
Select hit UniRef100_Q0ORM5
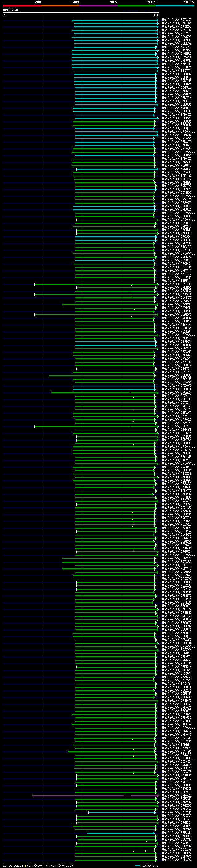pyautogui.click(x=177, y=304)
